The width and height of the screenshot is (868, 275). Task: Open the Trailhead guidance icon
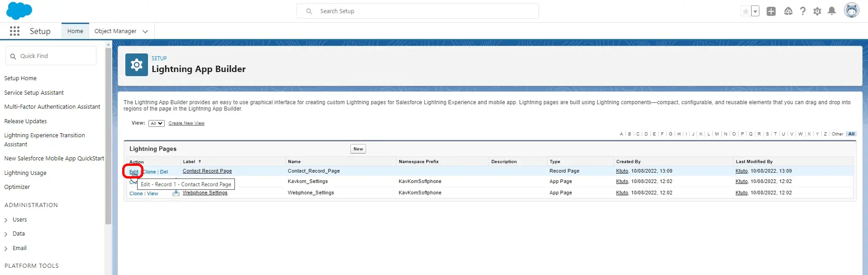pos(788,11)
